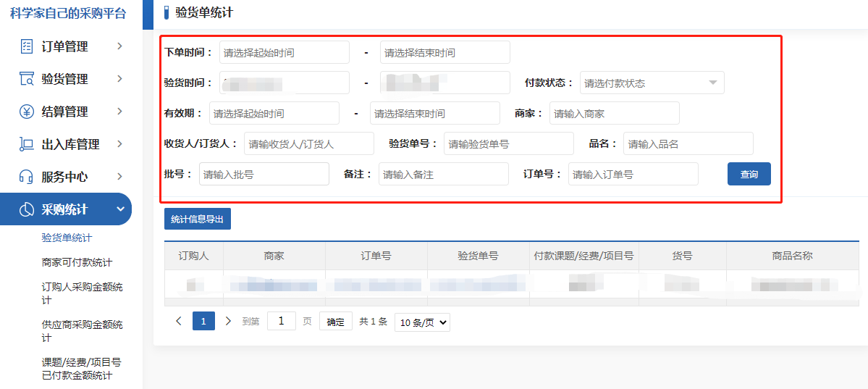Image resolution: width=868 pixels, height=389 pixels.
Task: Open the 付款状态 dropdown
Action: pyautogui.click(x=652, y=83)
